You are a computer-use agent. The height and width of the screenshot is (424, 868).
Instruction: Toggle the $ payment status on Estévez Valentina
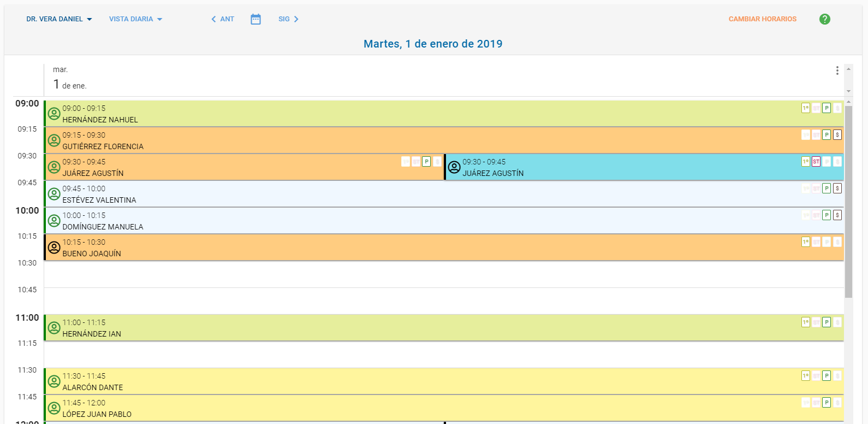coord(837,189)
